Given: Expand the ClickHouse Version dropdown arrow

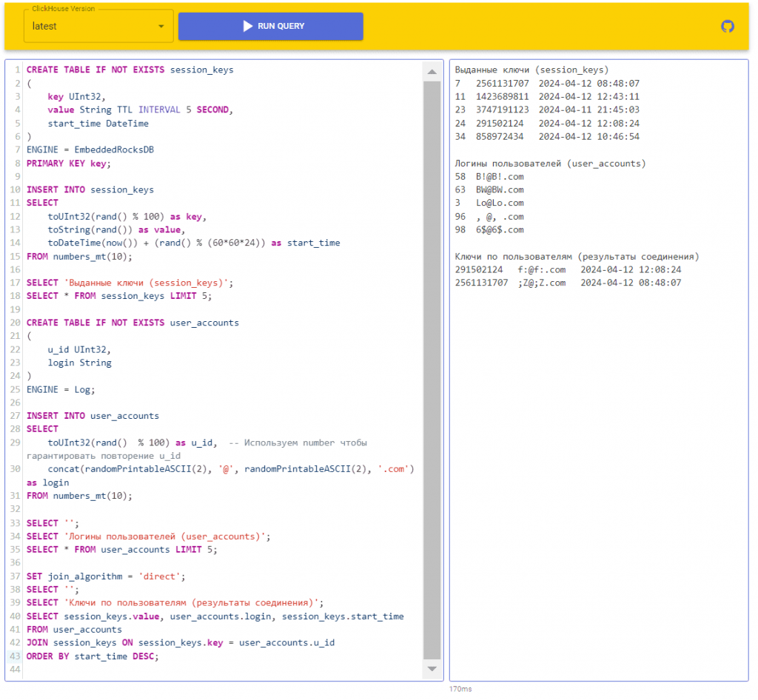Looking at the screenshot, I should [161, 26].
